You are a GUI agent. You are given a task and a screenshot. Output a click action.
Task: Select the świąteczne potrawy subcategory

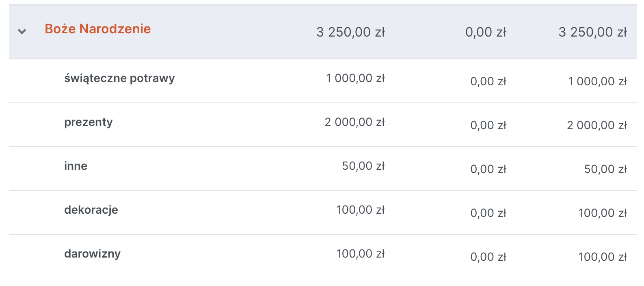tap(119, 78)
